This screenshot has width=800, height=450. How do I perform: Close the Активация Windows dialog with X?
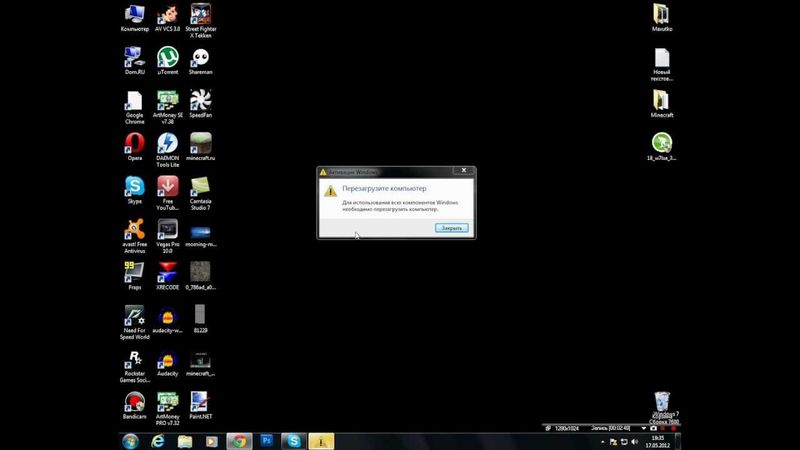(x=463, y=170)
